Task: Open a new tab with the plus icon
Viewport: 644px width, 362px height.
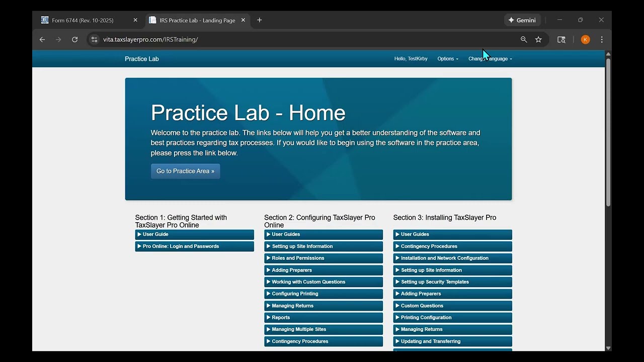Action: point(260,20)
